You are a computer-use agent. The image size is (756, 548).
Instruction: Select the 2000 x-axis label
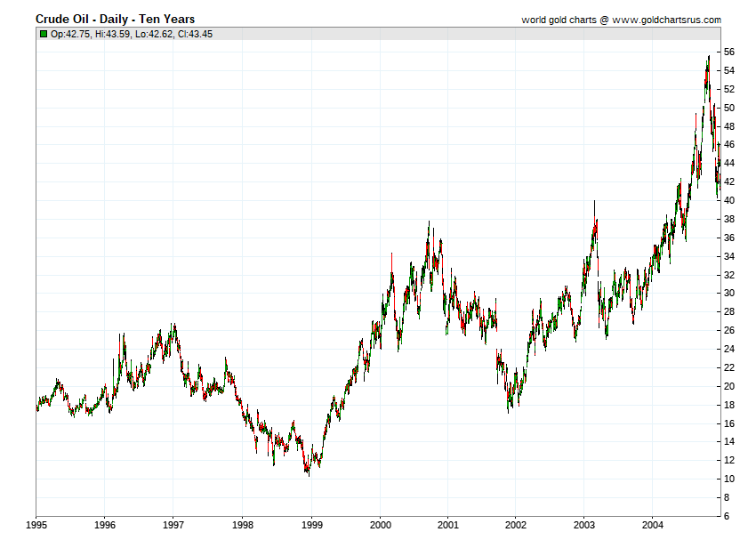[x=381, y=525]
